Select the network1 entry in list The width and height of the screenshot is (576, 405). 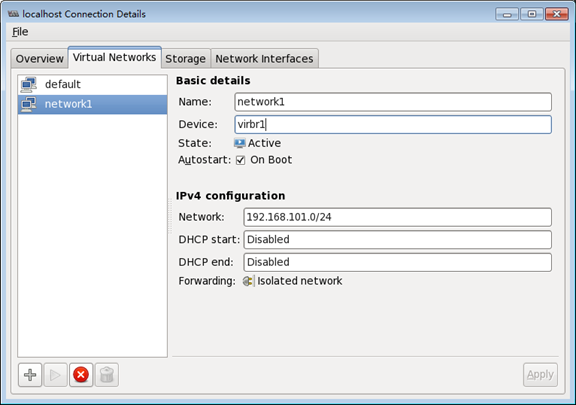pos(93,104)
